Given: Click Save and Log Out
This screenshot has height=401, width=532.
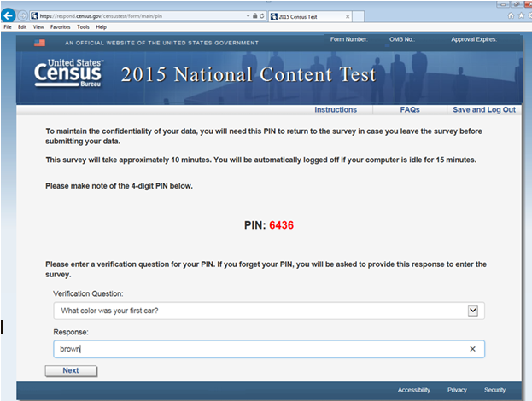Looking at the screenshot, I should (x=484, y=109).
